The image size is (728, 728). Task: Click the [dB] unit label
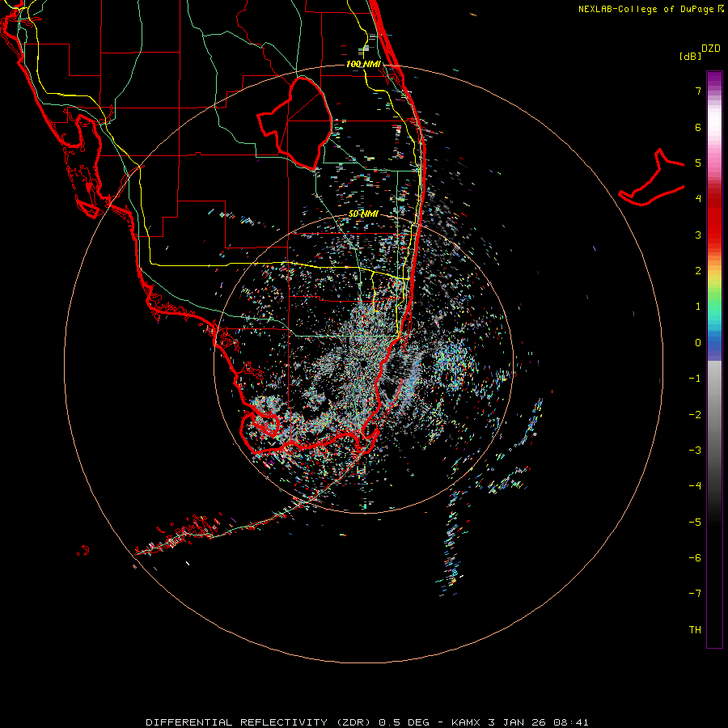[x=690, y=56]
